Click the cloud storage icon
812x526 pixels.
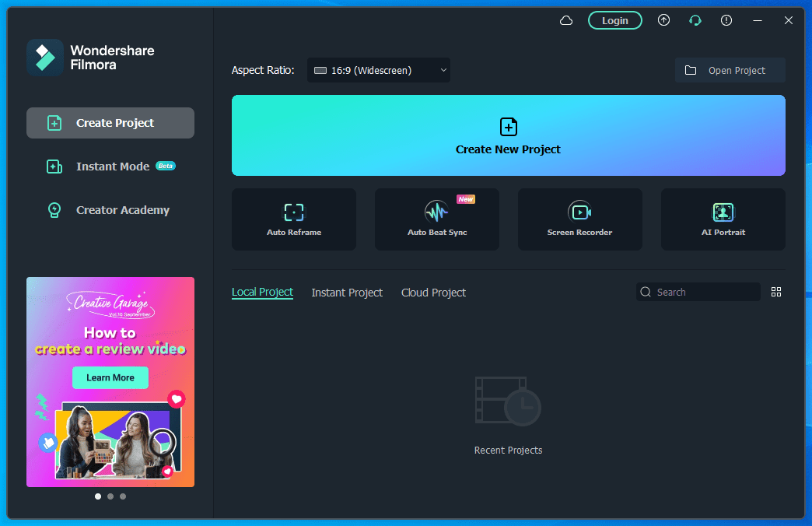coord(566,20)
